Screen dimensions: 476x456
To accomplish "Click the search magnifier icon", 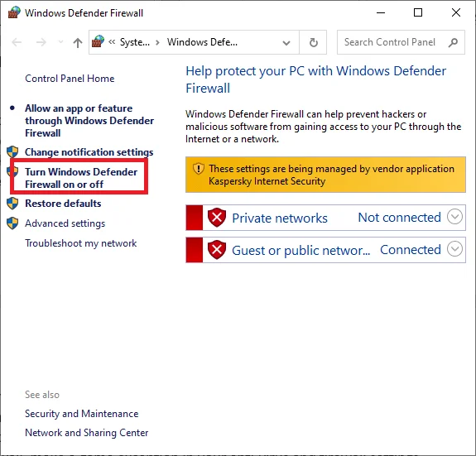I will click(x=453, y=42).
